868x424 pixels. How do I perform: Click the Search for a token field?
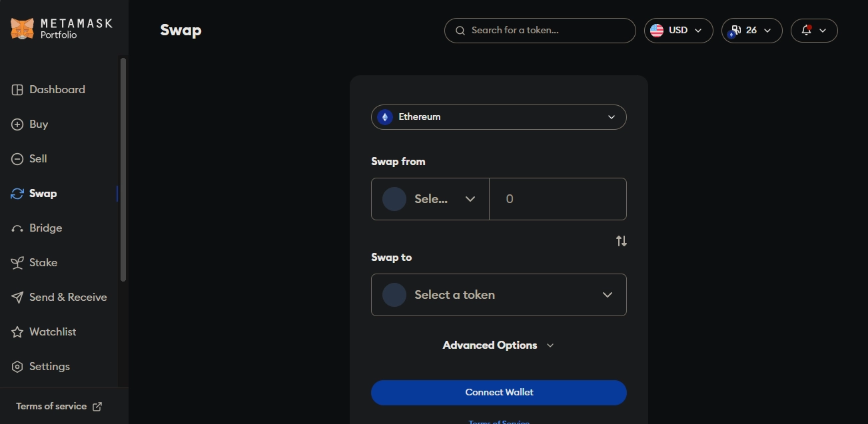(x=540, y=31)
